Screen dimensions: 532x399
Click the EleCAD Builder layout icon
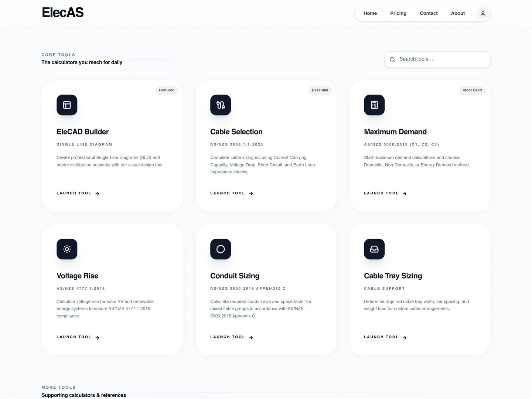[x=67, y=105]
